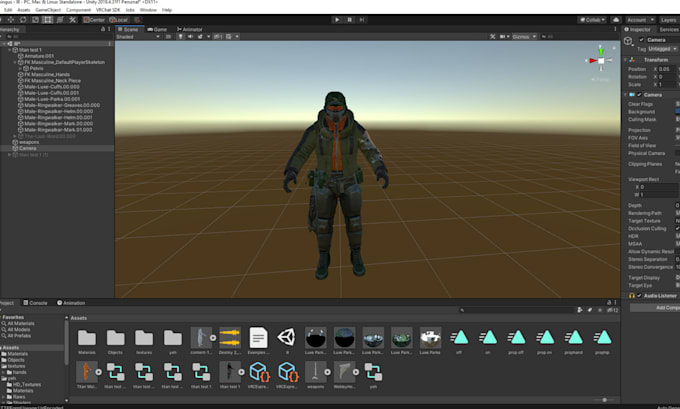
Task: Select the Scale tool in toolbar
Action: click(x=35, y=20)
